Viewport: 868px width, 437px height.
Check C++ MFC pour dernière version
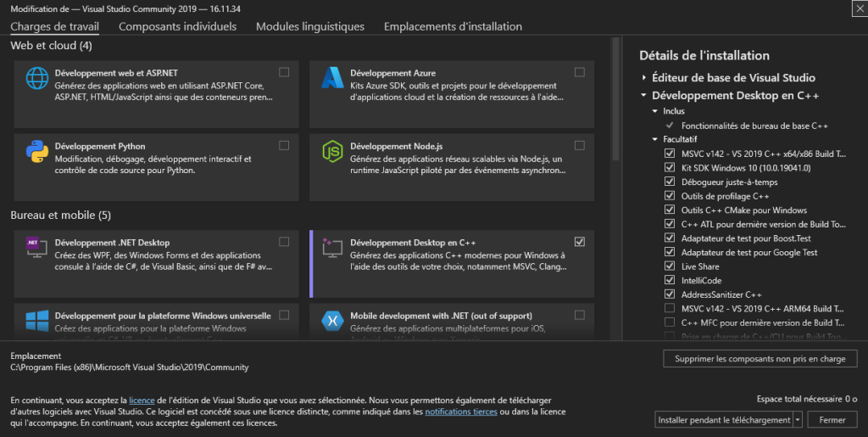point(670,322)
